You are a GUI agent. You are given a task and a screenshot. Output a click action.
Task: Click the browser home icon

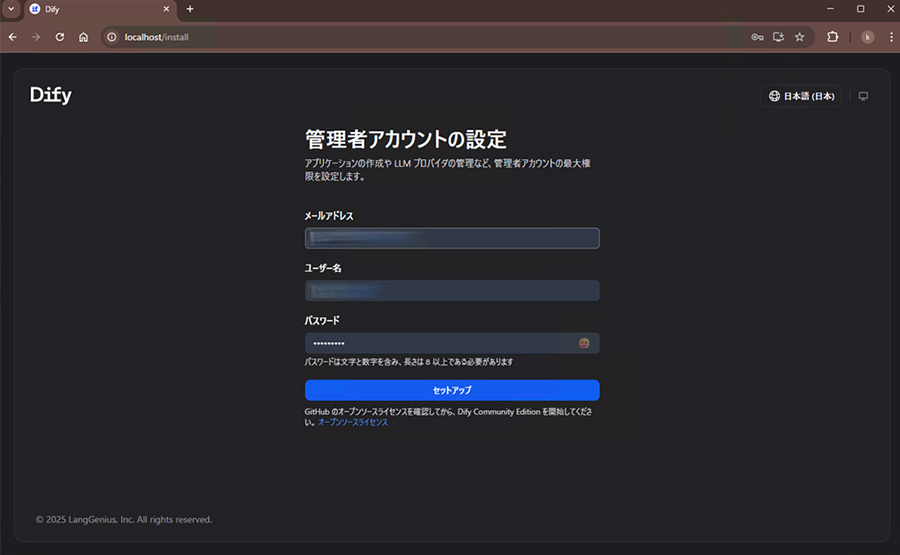tap(84, 37)
